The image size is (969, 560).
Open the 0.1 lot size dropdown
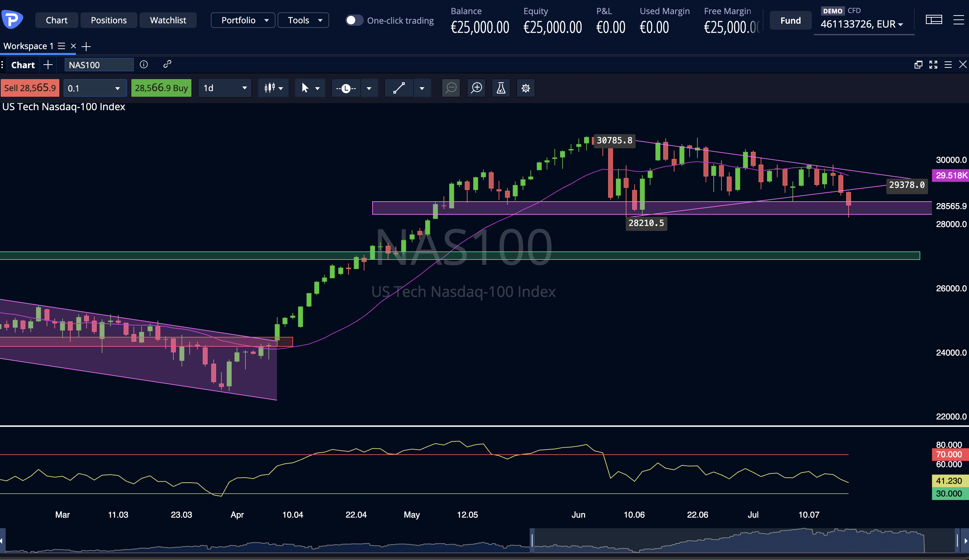tap(95, 88)
